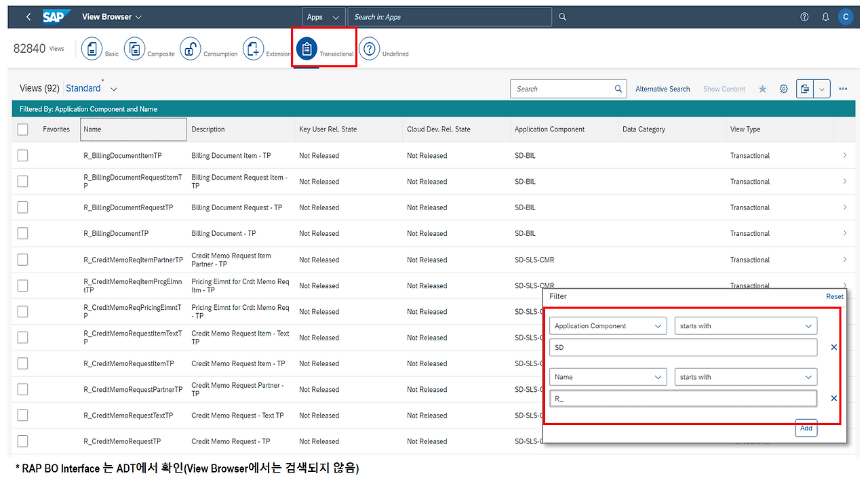Mark the view list as favorite
Screen dimensions: 868x480
[762, 88]
